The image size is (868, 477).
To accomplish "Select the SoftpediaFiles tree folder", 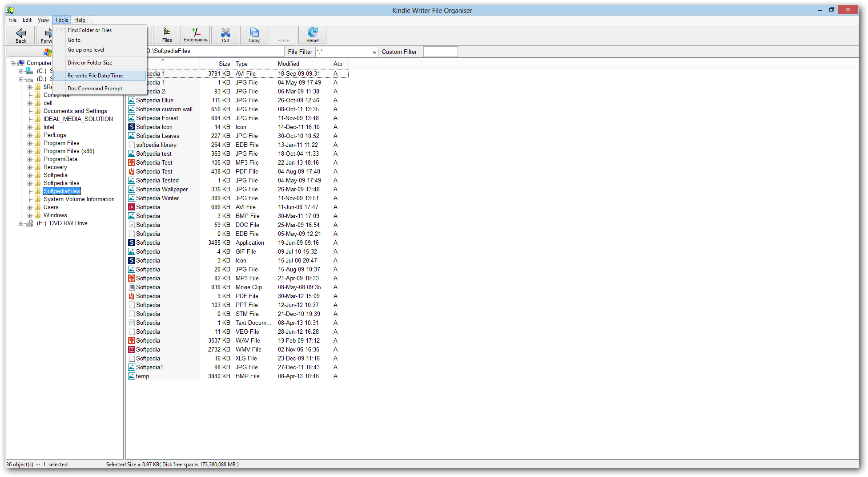I will (62, 191).
